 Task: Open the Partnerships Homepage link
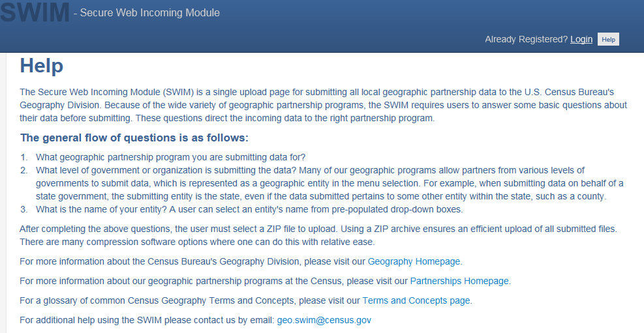coord(459,281)
